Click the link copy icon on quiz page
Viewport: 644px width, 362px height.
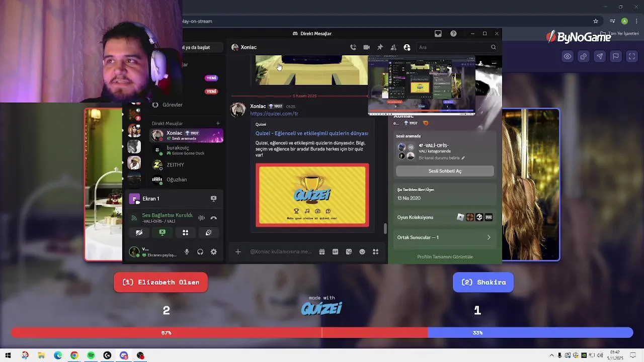[584, 56]
